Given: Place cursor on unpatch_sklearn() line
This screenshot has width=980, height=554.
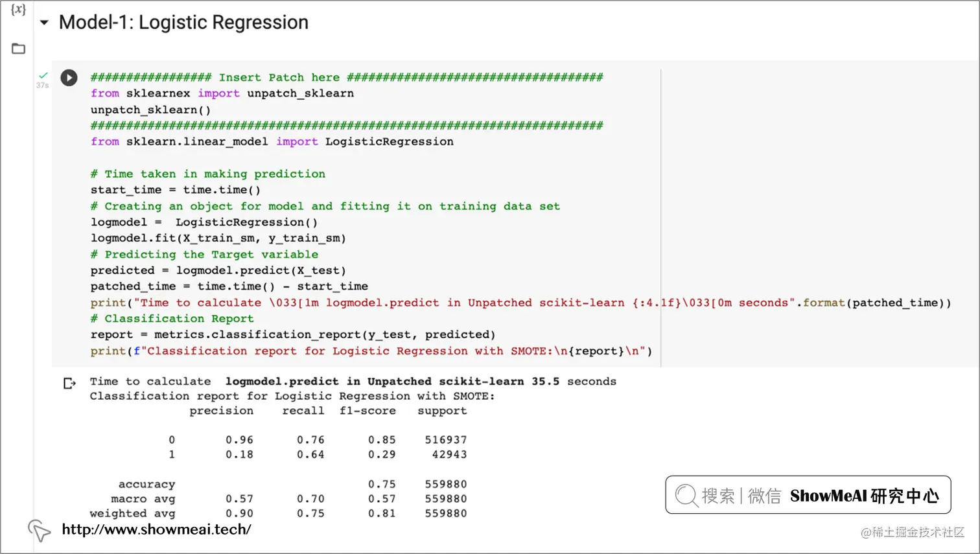Looking at the screenshot, I should click(150, 110).
